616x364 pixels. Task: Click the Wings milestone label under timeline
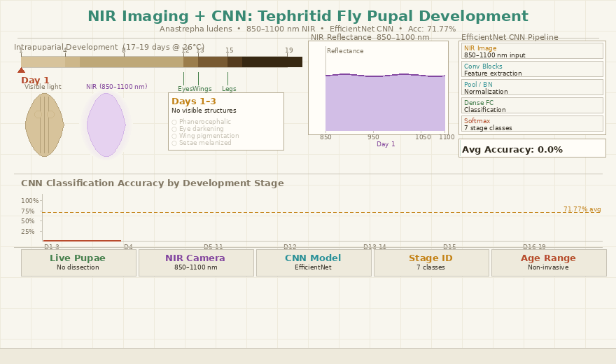pyautogui.click(x=202, y=89)
